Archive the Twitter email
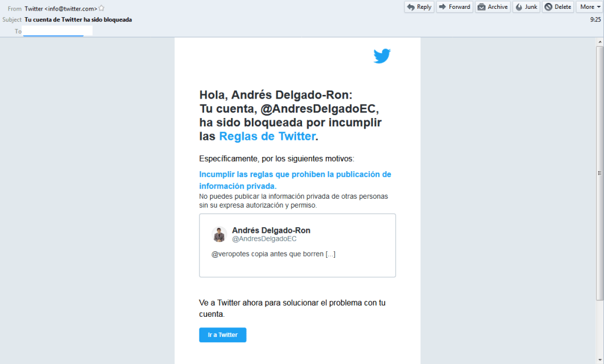Screen dimensions: 604x364 pyautogui.click(x=493, y=7)
